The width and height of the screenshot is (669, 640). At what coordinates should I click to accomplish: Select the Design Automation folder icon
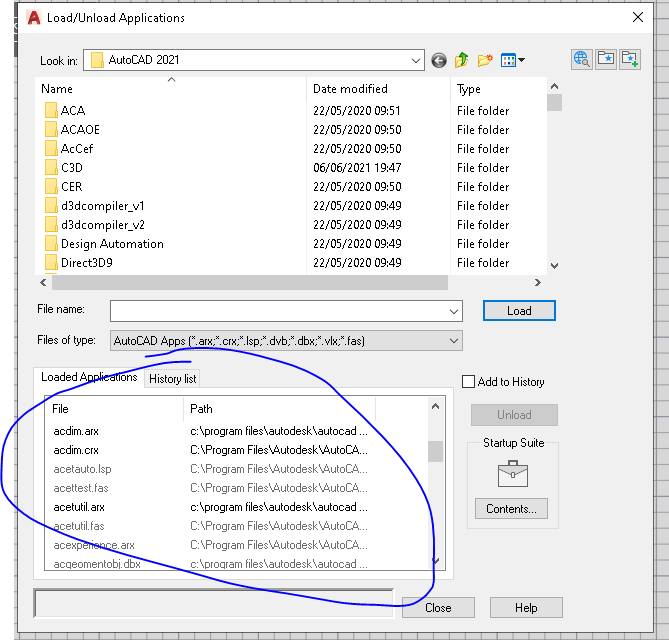[x=51, y=243]
